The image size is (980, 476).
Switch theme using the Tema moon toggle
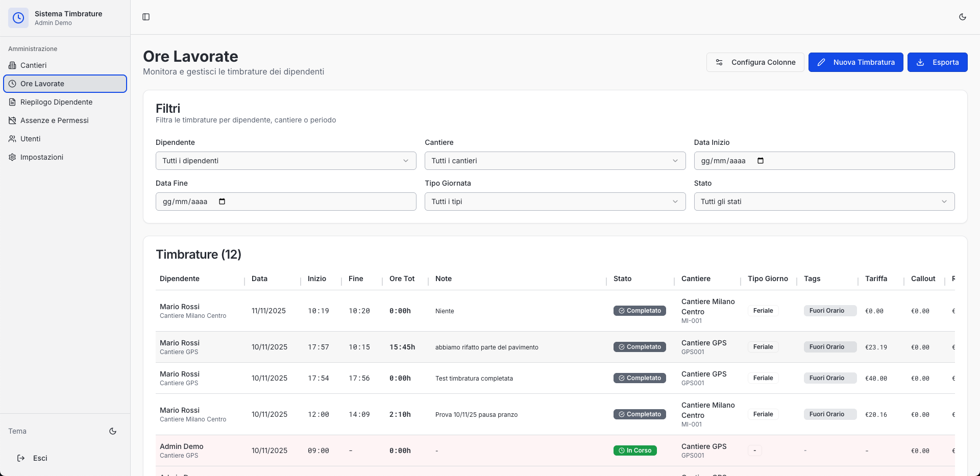[113, 431]
